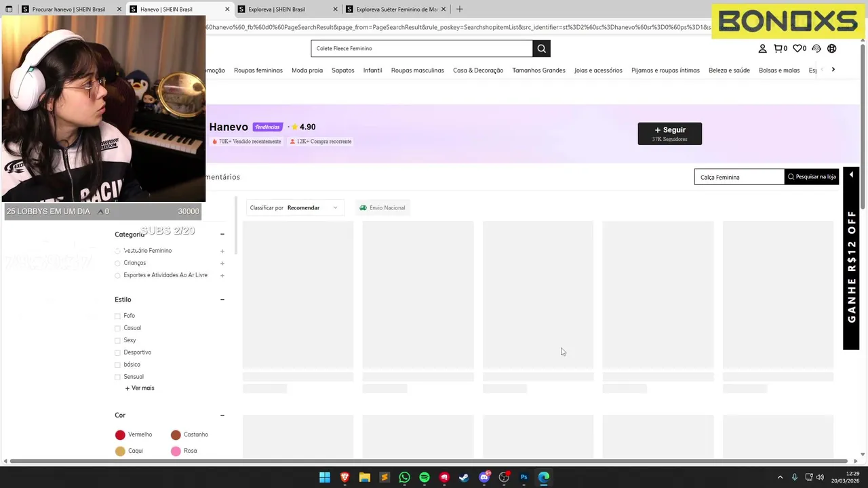Click Pesquisar na loja button
868x488 pixels.
tap(812, 177)
